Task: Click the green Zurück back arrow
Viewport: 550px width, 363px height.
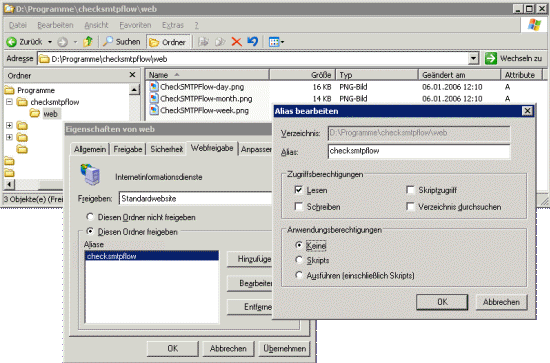Action: coord(12,42)
